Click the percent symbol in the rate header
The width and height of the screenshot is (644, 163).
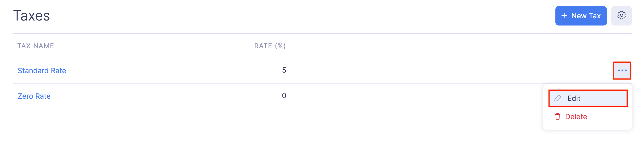[x=280, y=46]
